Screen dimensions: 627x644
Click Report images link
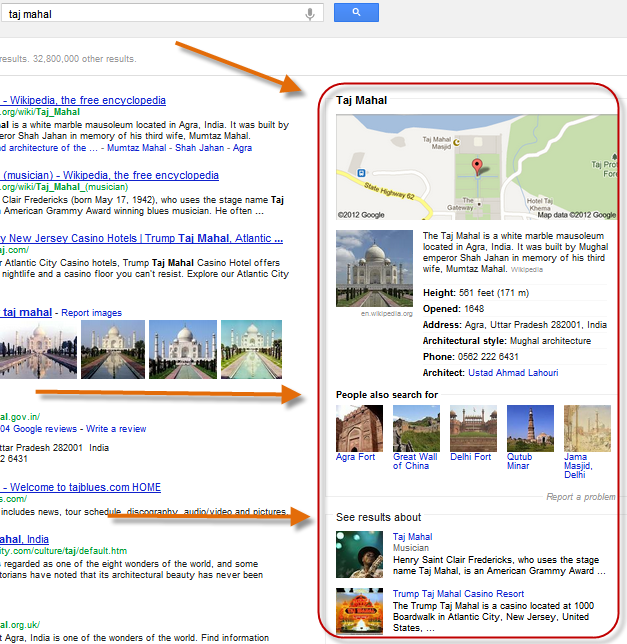click(92, 313)
